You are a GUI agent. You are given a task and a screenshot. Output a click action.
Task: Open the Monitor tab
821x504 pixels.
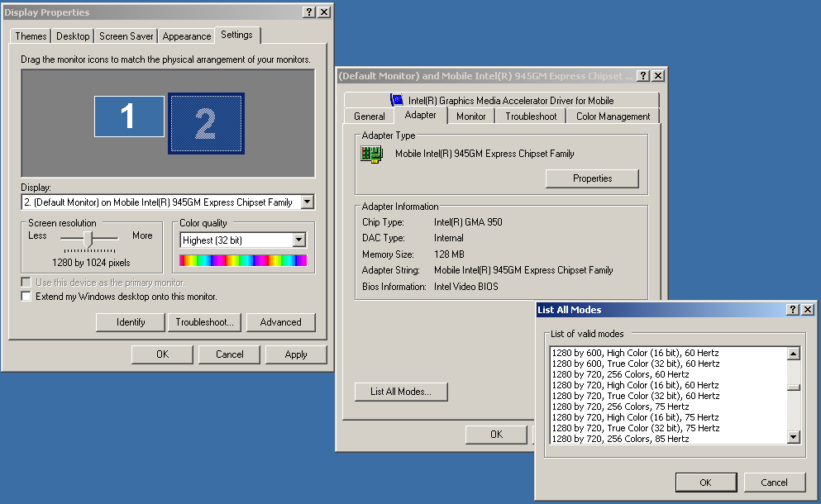click(x=470, y=116)
